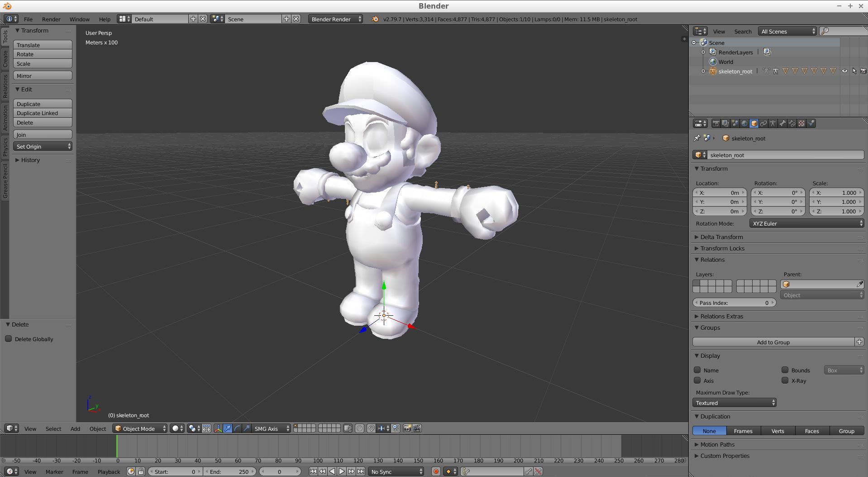Viewport: 868px width, 477px height.
Task: Open the Physics properties tab icon
Action: [811, 123]
